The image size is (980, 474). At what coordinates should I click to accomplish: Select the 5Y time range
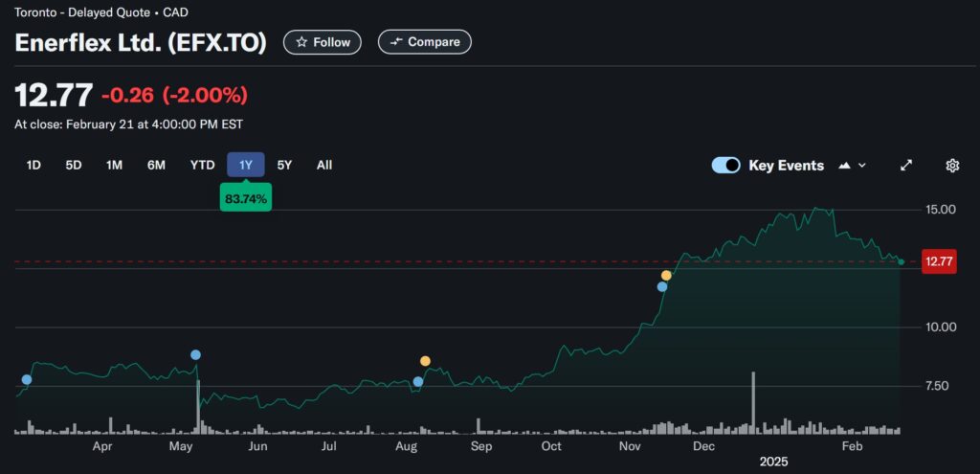[x=284, y=165]
